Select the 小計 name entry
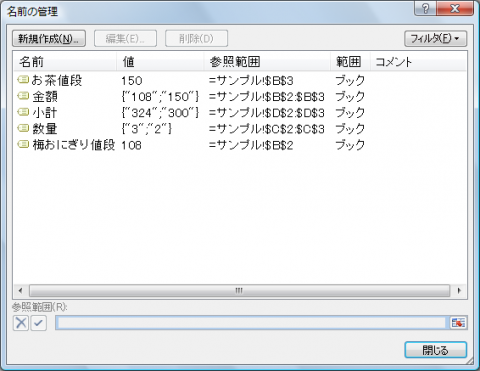Screen dimensions: 480x371 45,113
